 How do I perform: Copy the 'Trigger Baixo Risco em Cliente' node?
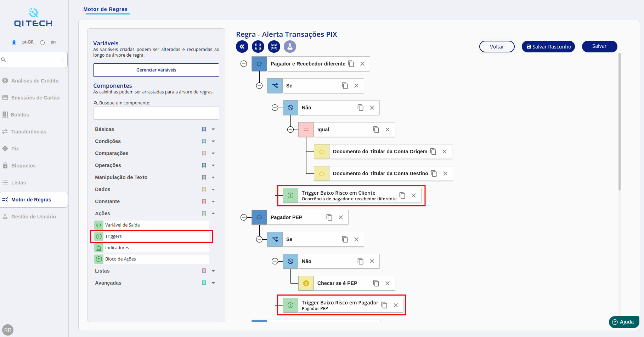[x=402, y=195]
